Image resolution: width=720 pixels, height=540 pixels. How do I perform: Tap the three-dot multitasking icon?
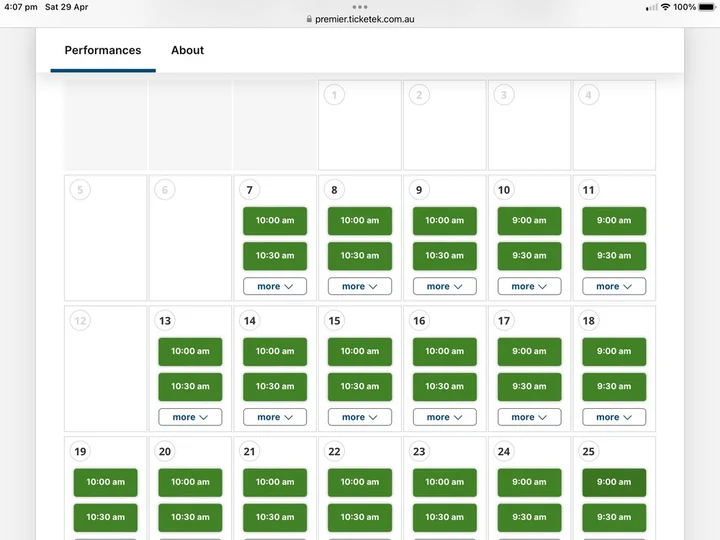(x=360, y=7)
